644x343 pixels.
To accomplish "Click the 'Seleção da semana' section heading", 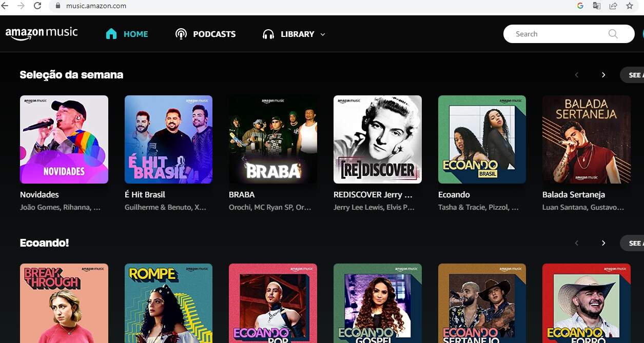I will (x=71, y=75).
